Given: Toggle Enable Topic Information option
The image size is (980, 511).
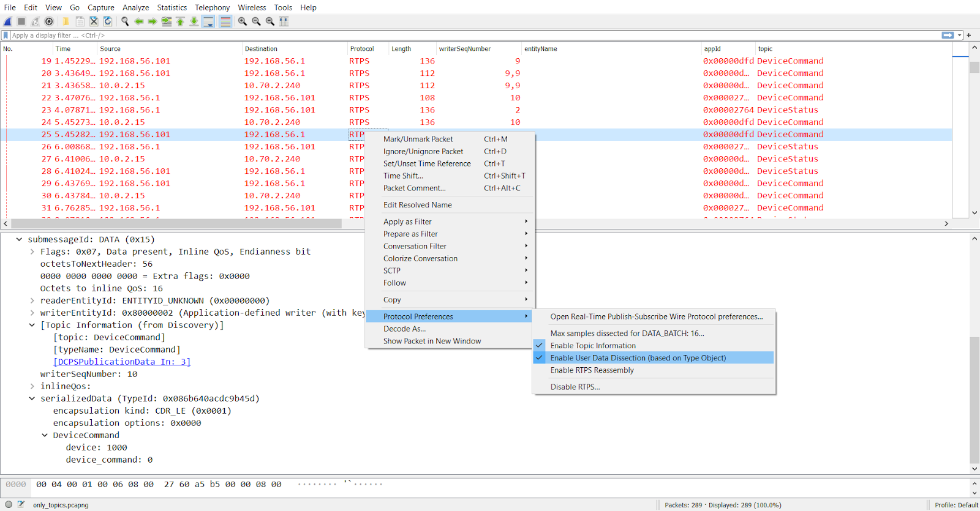Looking at the screenshot, I should pos(592,346).
